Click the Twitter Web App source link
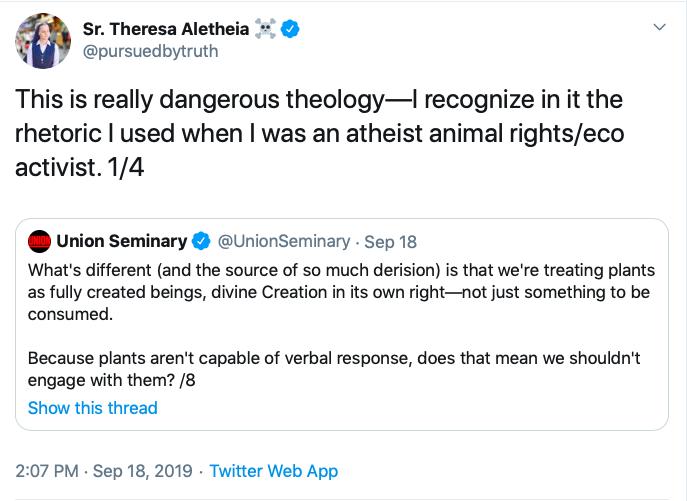 (x=274, y=470)
